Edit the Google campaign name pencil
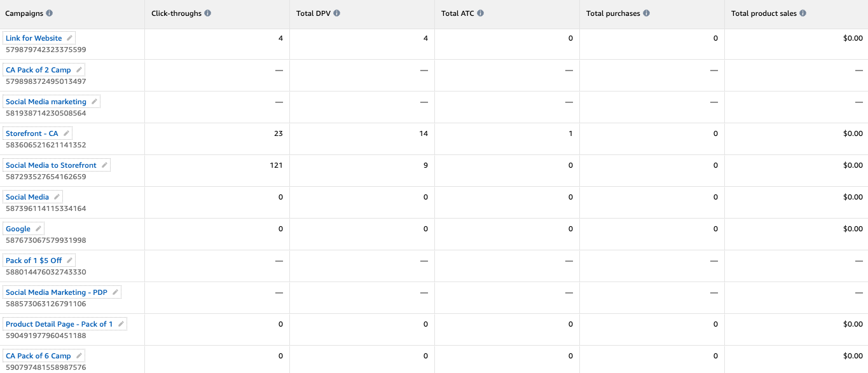 pyautogui.click(x=38, y=229)
